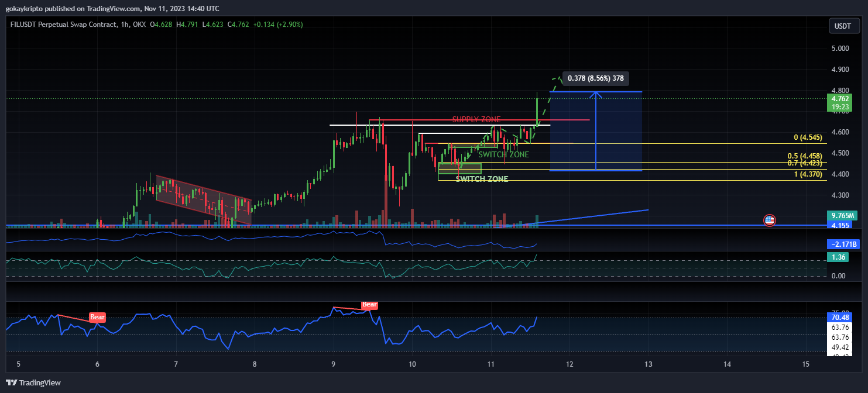Screen dimensions: 868x393
Task: Click the 4.300 price axis label
Action: click(x=840, y=195)
